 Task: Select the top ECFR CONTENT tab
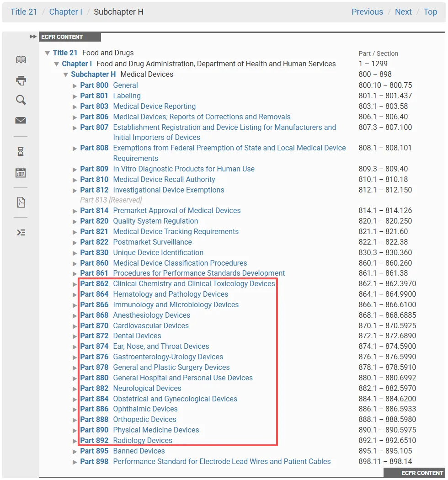[x=70, y=37]
